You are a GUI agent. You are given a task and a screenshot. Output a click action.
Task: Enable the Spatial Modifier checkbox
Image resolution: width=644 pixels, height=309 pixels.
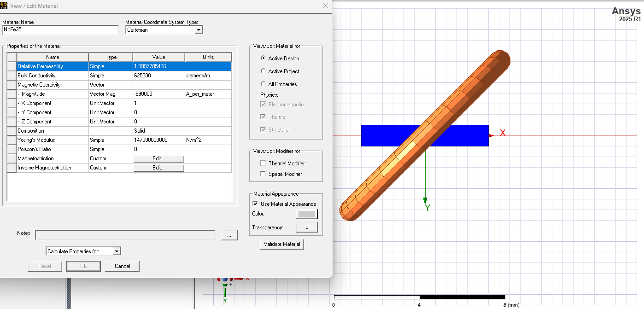coord(263,174)
